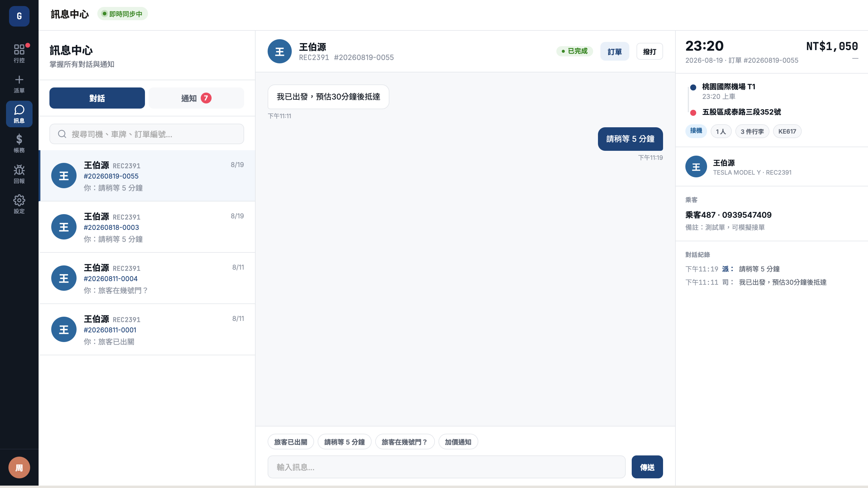Open the 派單 plus icon in sidebar
The image size is (868, 488).
(x=19, y=84)
